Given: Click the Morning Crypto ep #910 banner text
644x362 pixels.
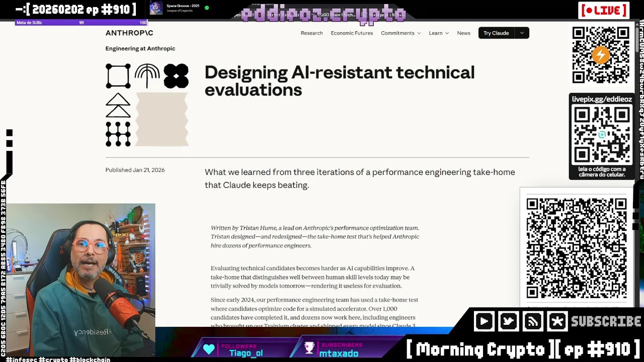Looking at the screenshot, I should [522, 349].
